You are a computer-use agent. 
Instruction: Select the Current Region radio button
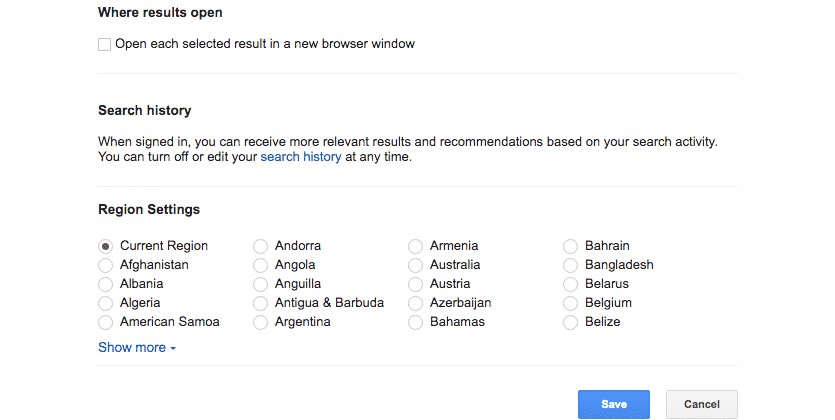tap(105, 246)
